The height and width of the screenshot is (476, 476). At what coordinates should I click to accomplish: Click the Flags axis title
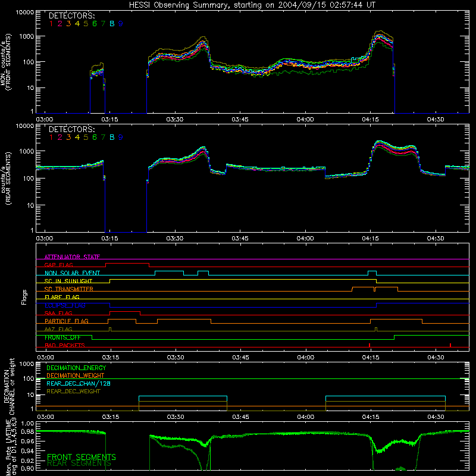[24, 297]
